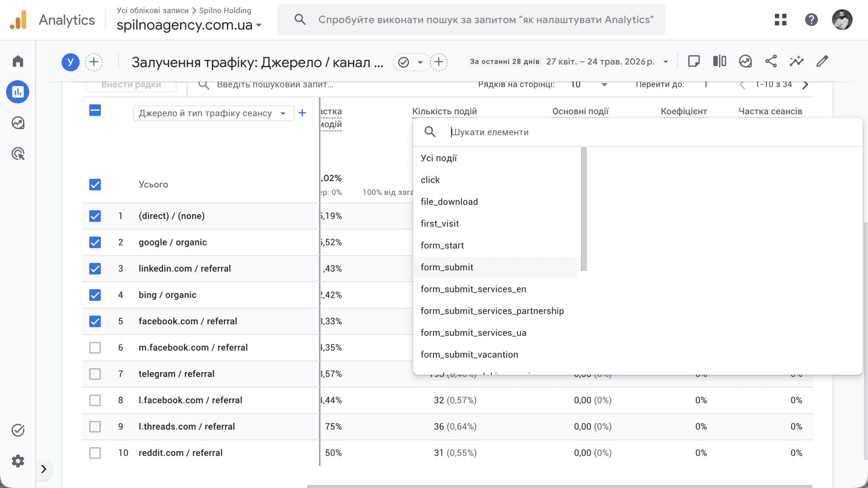The width and height of the screenshot is (868, 488).
Task: Open the Reports section in sidebar
Action: pos(18,92)
